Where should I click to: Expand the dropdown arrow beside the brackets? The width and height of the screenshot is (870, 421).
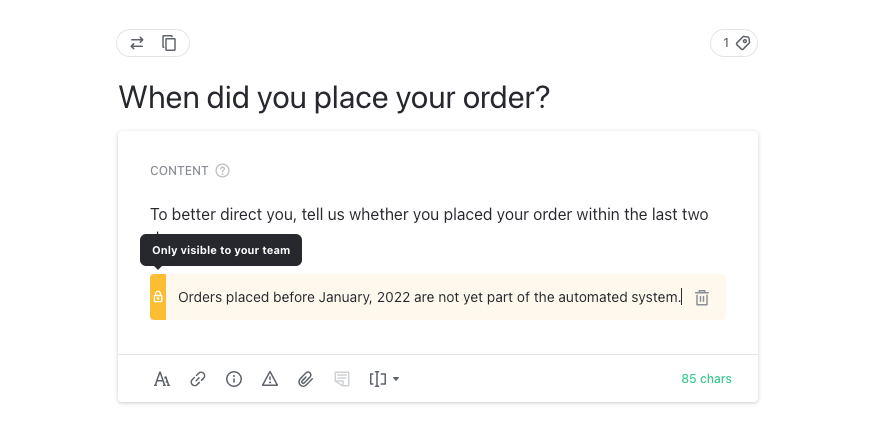[397, 379]
